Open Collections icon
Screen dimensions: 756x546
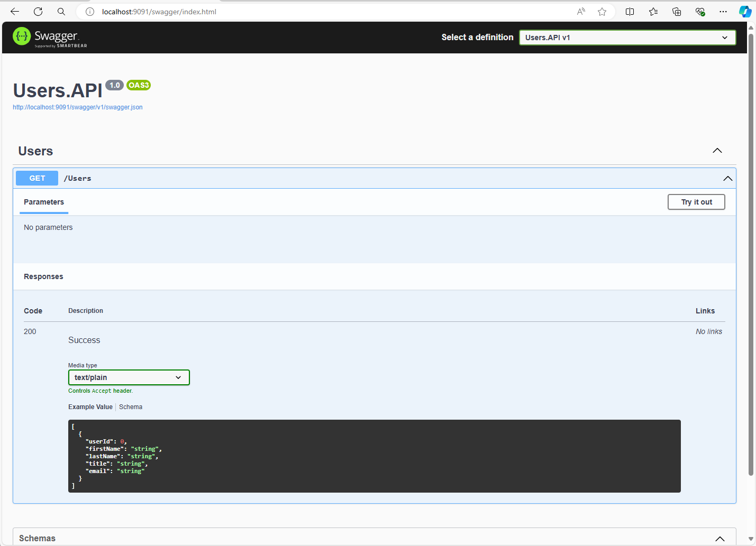point(677,12)
